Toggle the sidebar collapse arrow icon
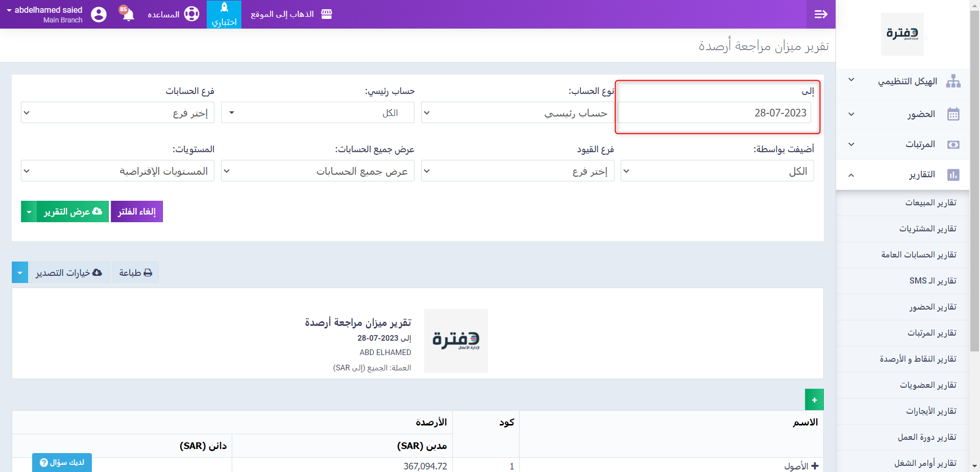The image size is (980, 472). coord(821,14)
